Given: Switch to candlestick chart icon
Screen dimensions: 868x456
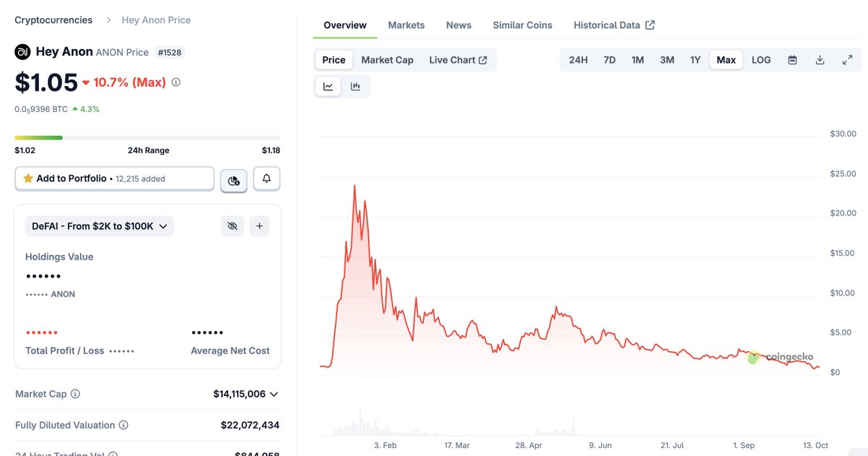Looking at the screenshot, I should point(355,87).
